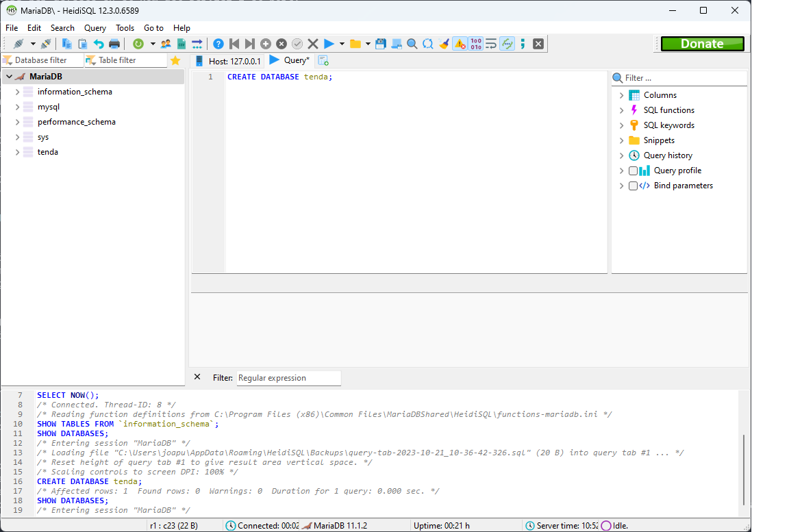The image size is (789, 532).
Task: Click the green Refresh icon
Action: click(x=138, y=44)
